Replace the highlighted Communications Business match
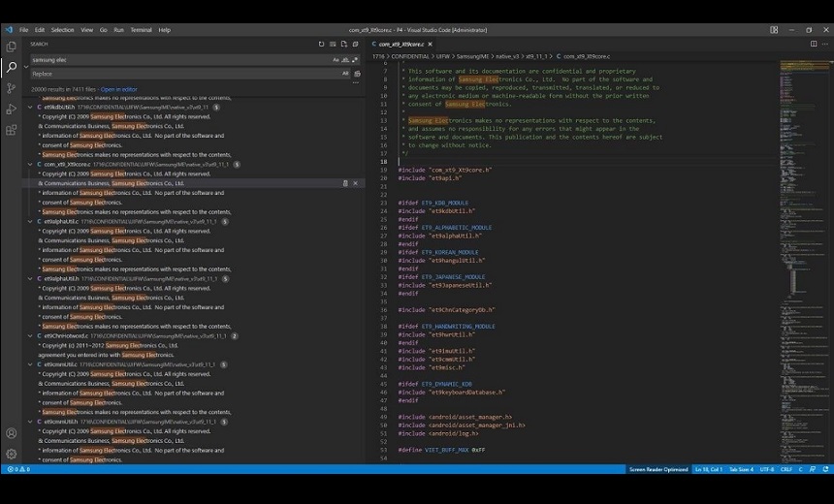The height and width of the screenshot is (504, 834). point(345,183)
